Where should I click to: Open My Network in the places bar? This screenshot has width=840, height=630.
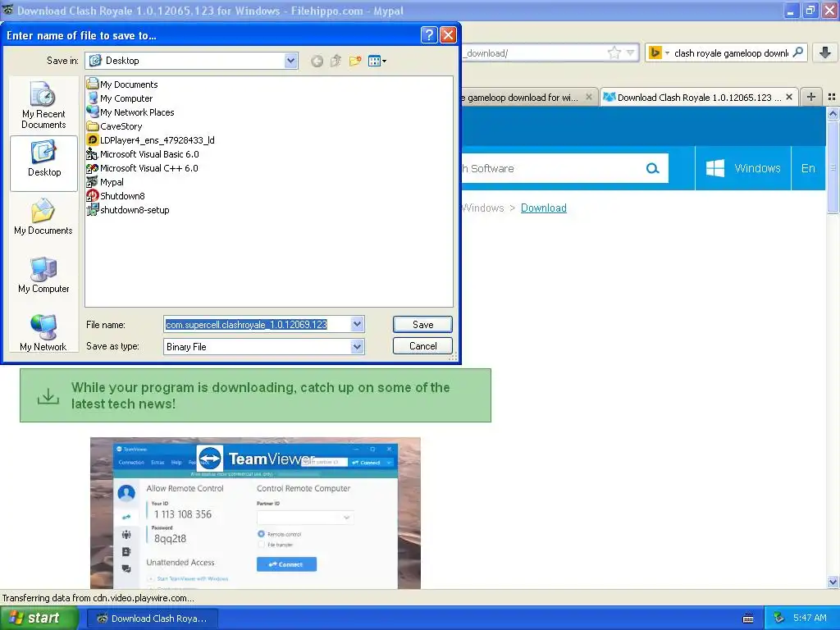pyautogui.click(x=44, y=333)
